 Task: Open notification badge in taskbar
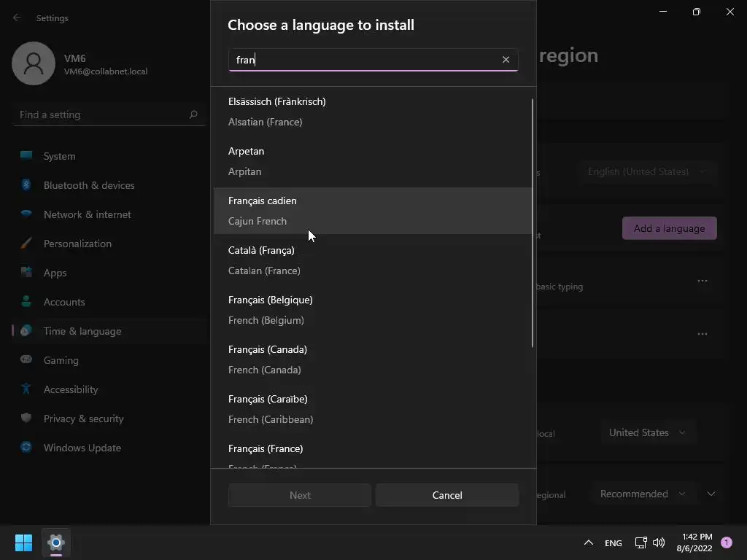click(726, 542)
